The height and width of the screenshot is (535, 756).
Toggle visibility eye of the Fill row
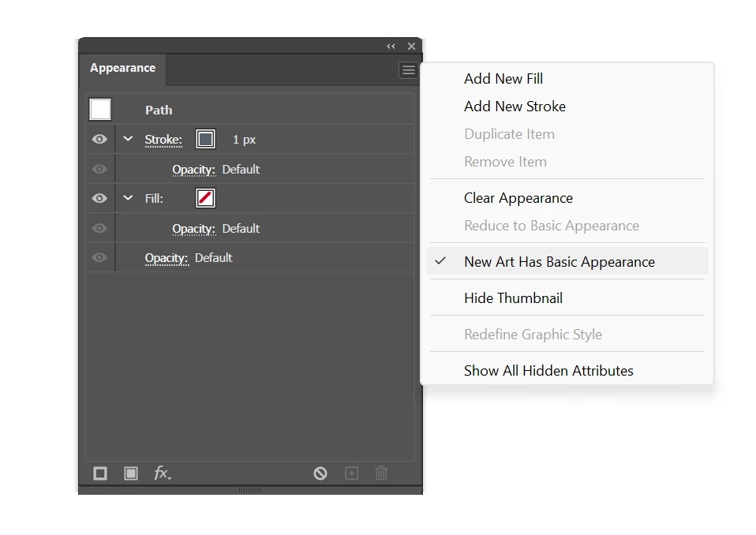(x=99, y=198)
